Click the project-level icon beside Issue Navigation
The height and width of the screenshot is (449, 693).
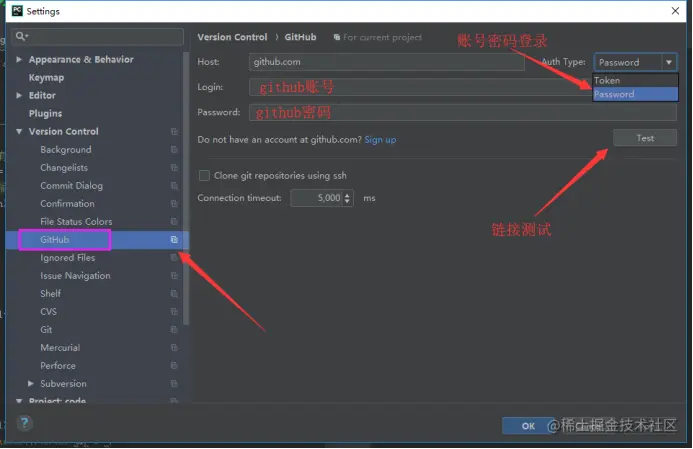pos(174,276)
